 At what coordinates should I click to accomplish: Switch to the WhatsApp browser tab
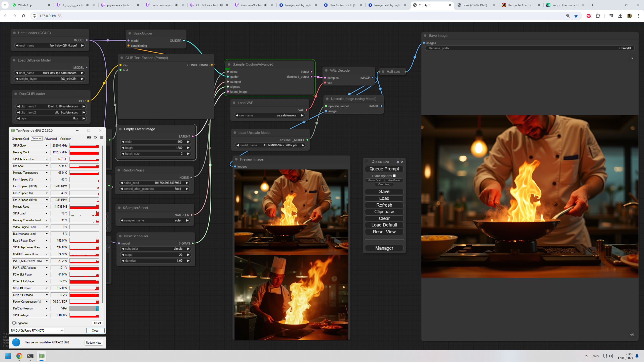(31, 5)
